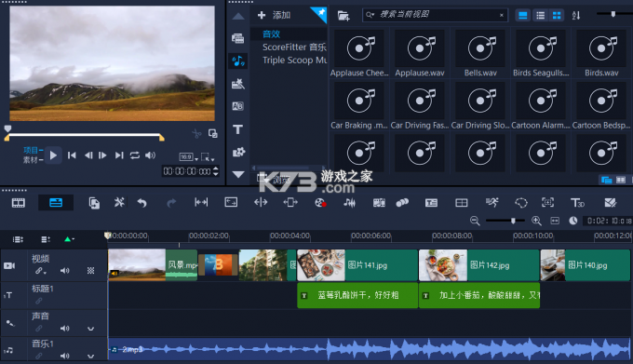Mute the 声音 voice track

[x=64, y=329]
